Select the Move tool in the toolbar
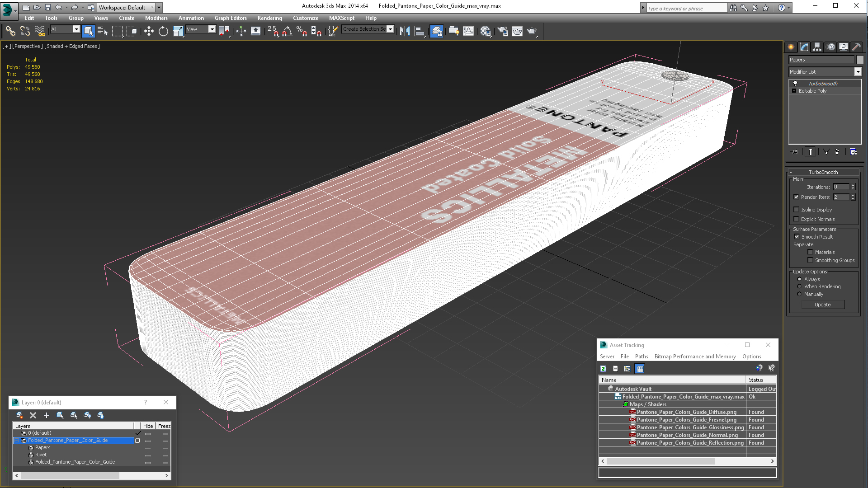Image resolution: width=868 pixels, height=488 pixels. point(149,31)
